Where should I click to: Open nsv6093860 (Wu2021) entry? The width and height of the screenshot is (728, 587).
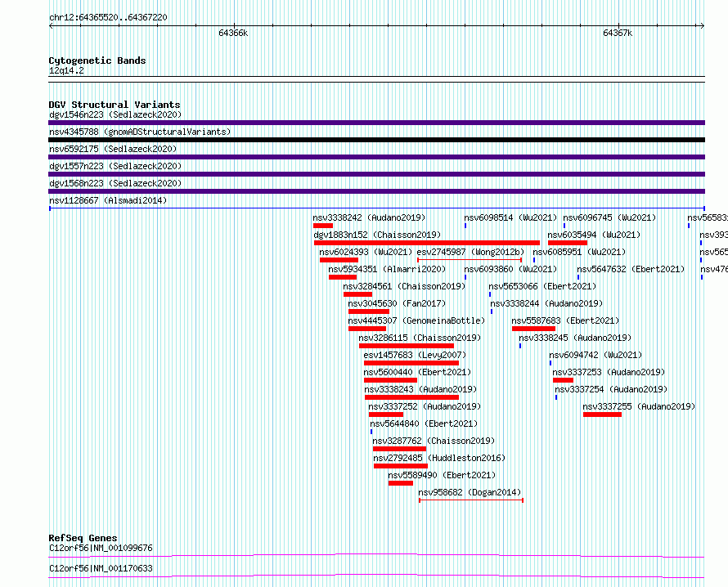(x=510, y=269)
